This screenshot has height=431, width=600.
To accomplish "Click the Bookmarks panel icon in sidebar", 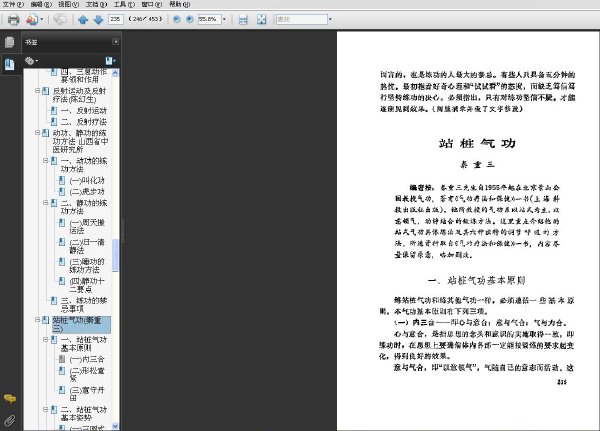I will (x=10, y=64).
